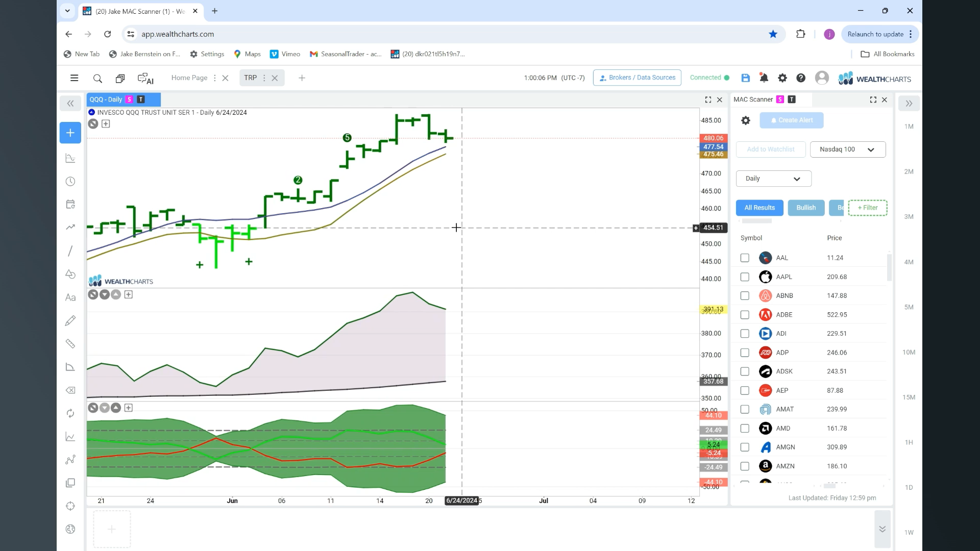
Task: Open the user account avatar
Action: [x=822, y=78]
